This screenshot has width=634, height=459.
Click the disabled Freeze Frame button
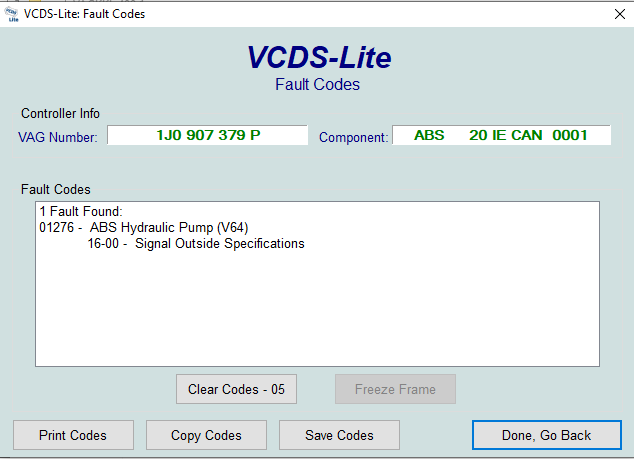click(395, 389)
